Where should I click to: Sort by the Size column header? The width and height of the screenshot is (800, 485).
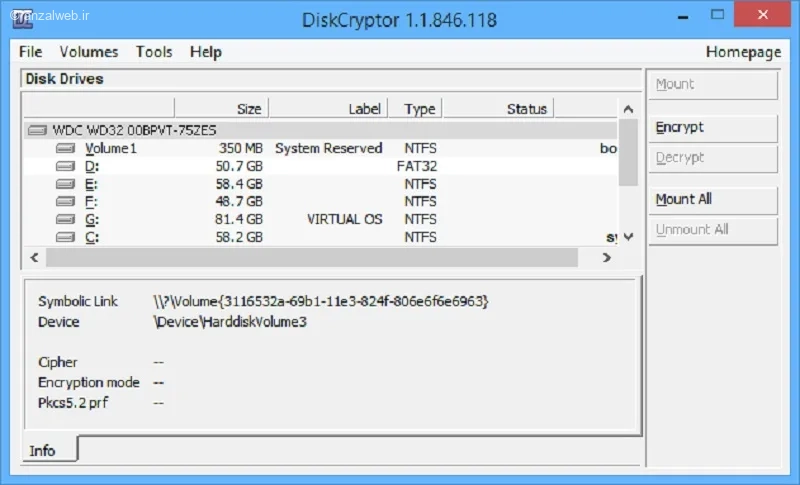click(x=221, y=109)
